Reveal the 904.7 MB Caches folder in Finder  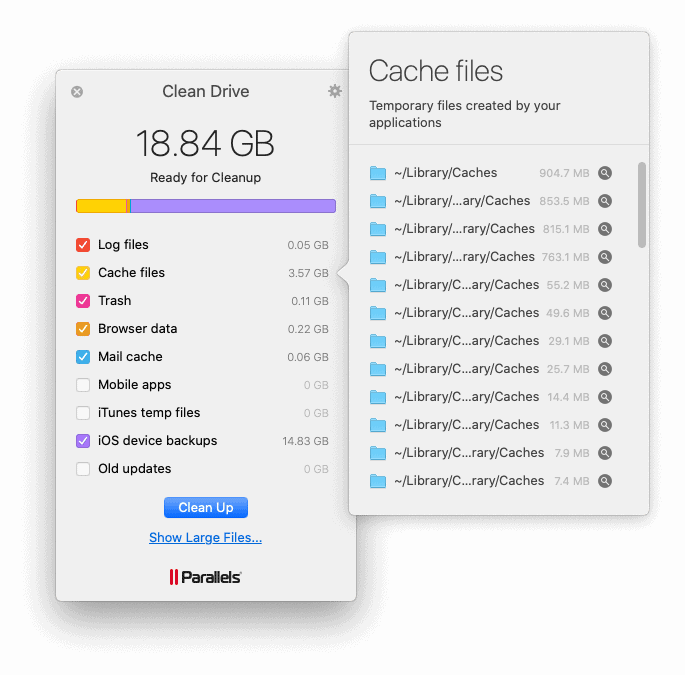click(x=604, y=173)
